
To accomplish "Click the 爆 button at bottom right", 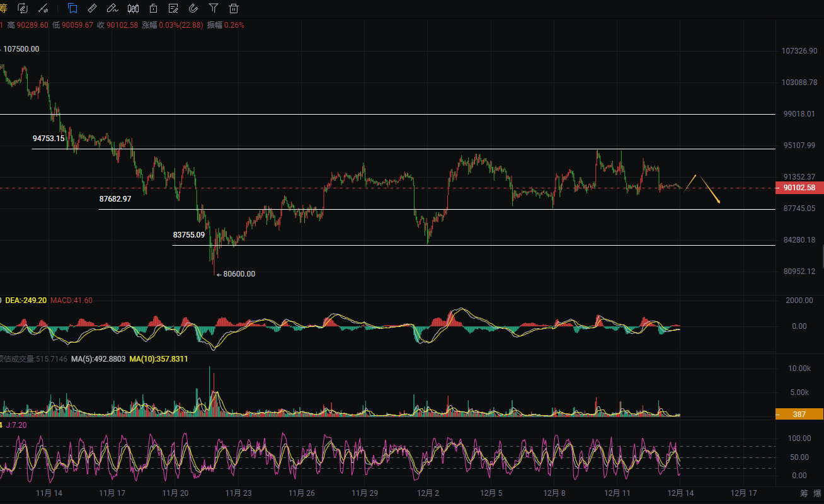I will [817, 493].
